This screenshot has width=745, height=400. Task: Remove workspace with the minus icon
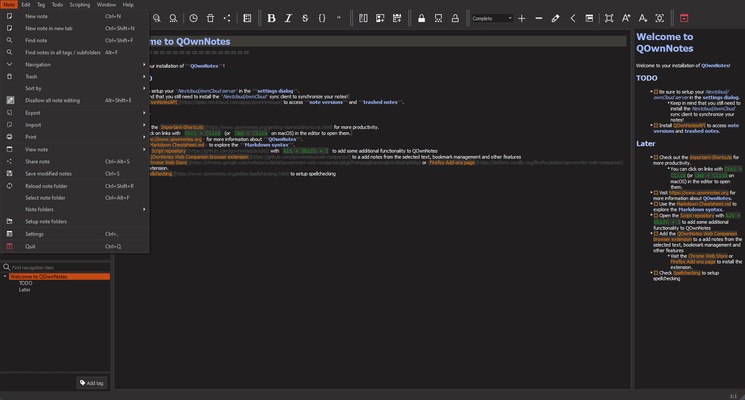point(538,18)
